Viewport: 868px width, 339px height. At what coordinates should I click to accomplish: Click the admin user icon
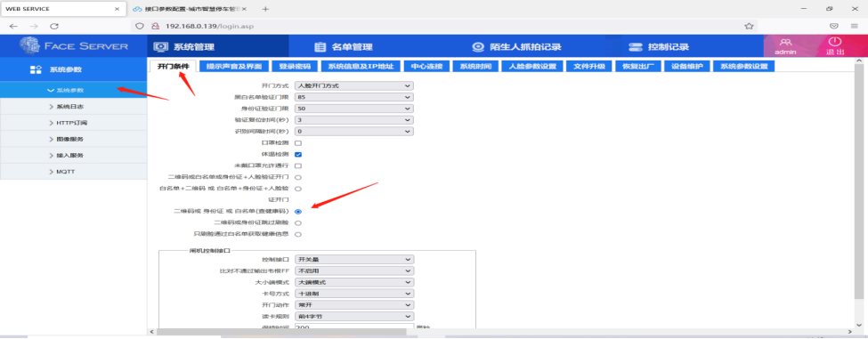click(785, 43)
